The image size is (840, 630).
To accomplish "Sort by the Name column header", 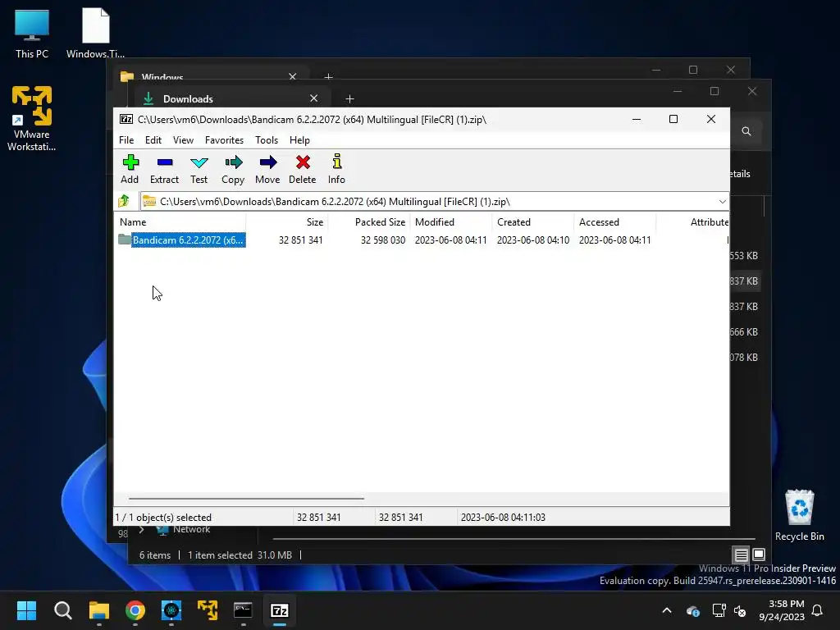I will click(x=180, y=221).
